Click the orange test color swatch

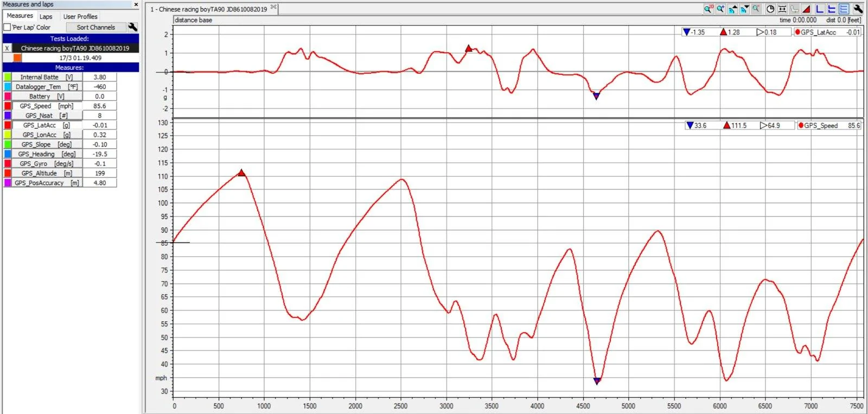(17, 58)
